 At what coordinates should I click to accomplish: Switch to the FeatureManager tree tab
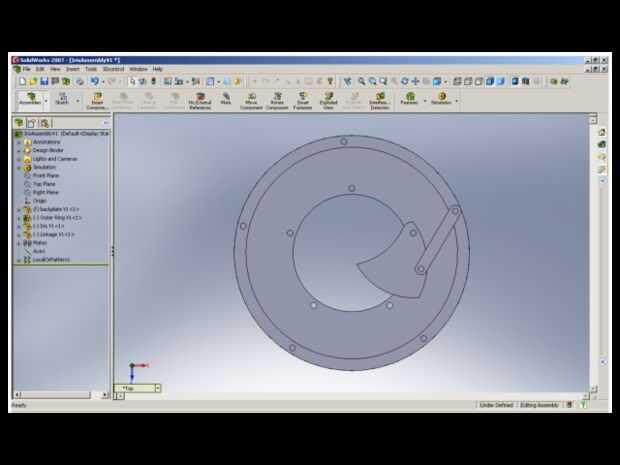(x=19, y=123)
